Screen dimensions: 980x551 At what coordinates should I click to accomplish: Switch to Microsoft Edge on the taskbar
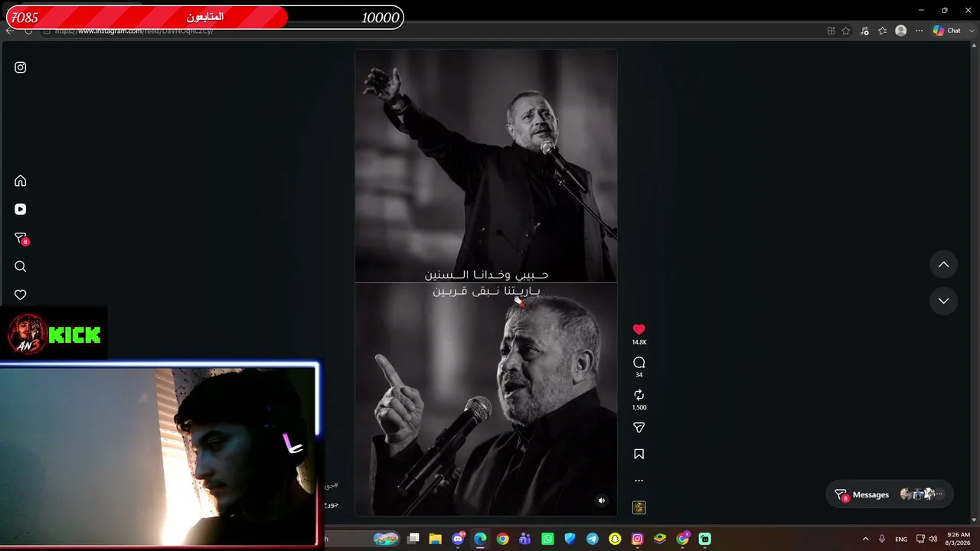point(480,539)
